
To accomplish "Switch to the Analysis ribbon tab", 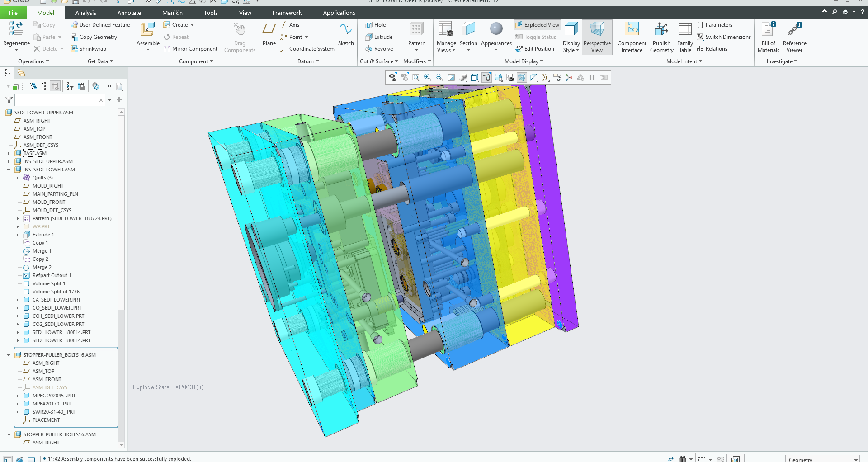I will click(x=85, y=13).
